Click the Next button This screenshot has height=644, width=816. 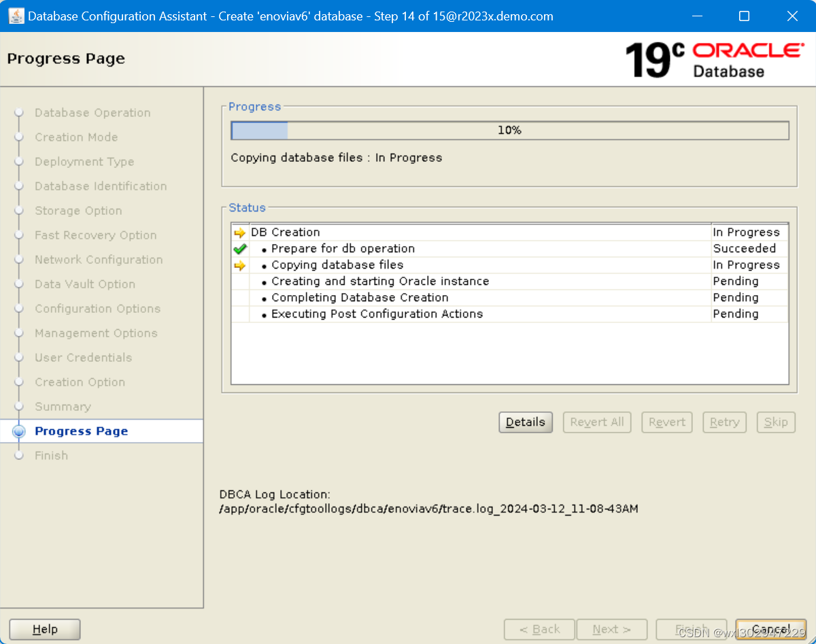(x=611, y=630)
